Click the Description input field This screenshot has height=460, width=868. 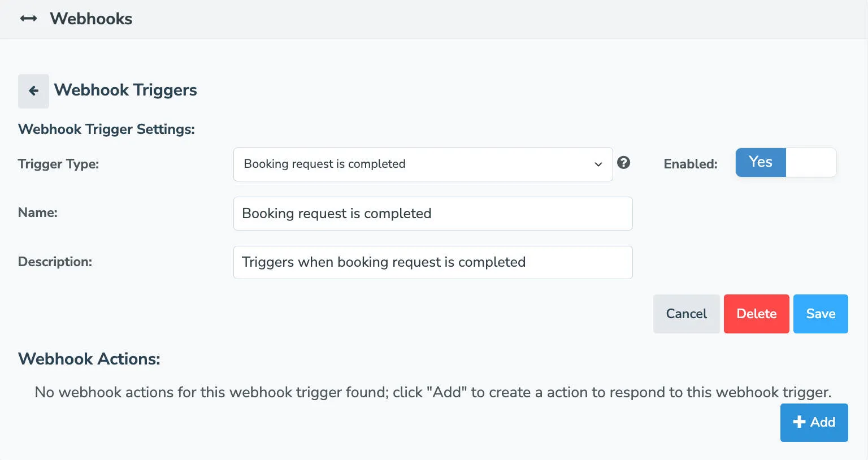(x=433, y=262)
